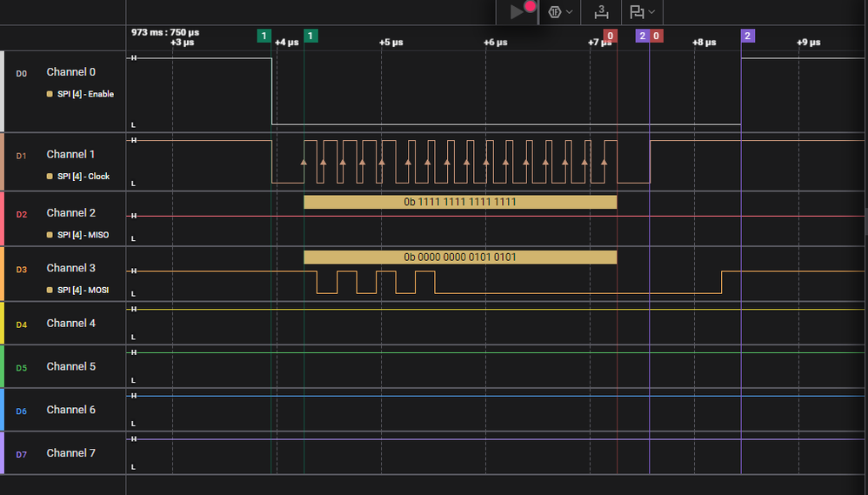
Task: Select the Channel 1 label
Action: coord(70,155)
